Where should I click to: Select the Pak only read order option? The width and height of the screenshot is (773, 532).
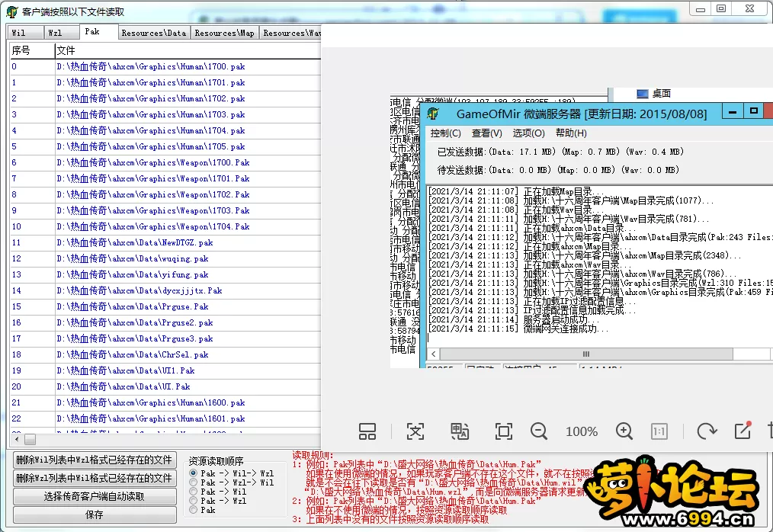pos(194,510)
